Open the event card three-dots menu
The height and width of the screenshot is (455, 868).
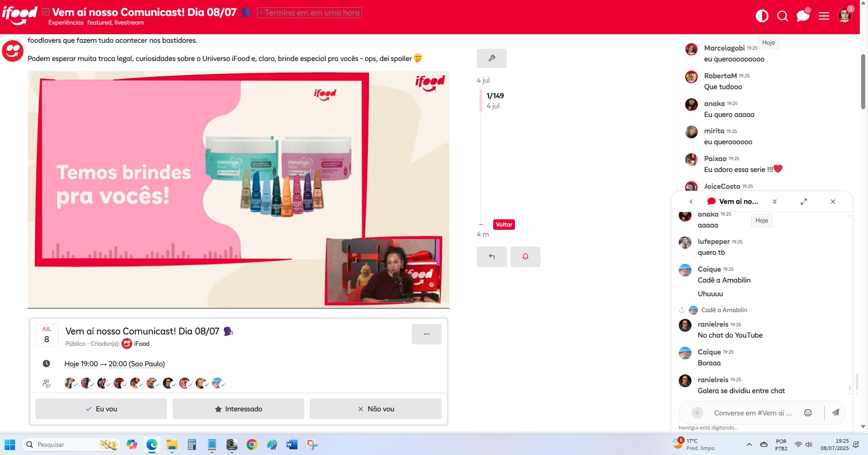point(427,334)
